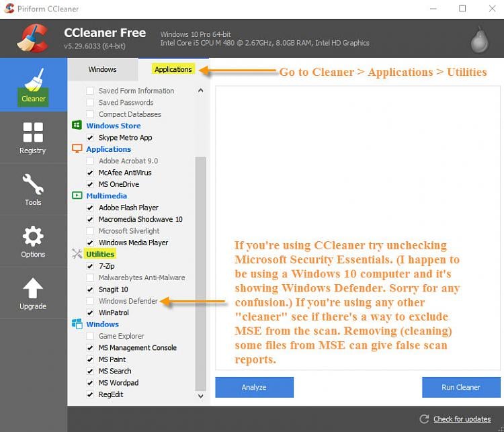Uncheck Windows Media Player
The width and height of the screenshot is (504, 432).
tap(90, 243)
